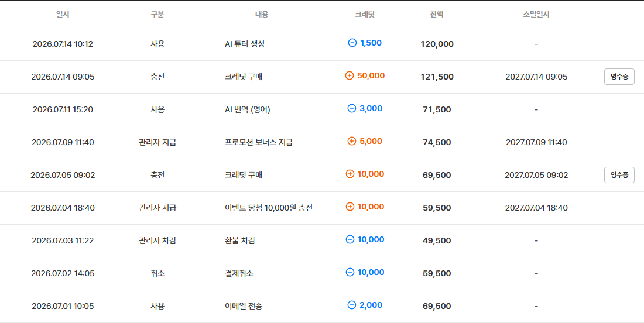Click the plus icon beside 50,000
Screen dimensions: 644x323
click(350, 76)
